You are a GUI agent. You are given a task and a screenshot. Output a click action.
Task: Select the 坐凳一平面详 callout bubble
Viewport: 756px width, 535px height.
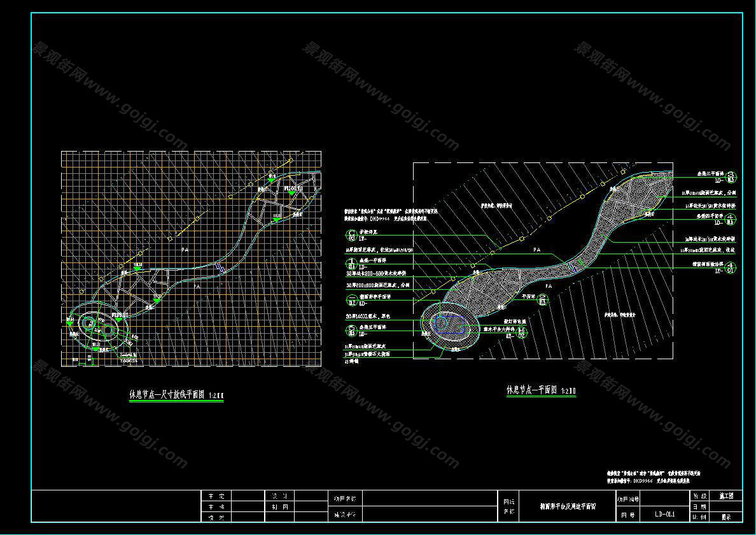[350, 262]
